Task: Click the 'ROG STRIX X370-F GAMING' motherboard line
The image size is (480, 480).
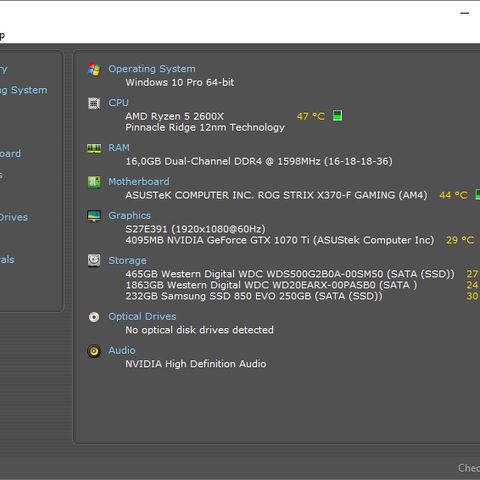Action: (x=276, y=195)
